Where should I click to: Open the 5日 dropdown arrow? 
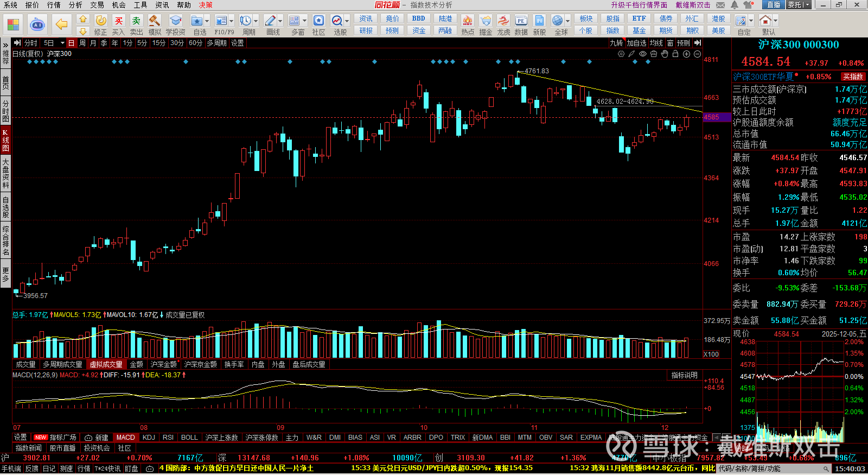(x=62, y=43)
